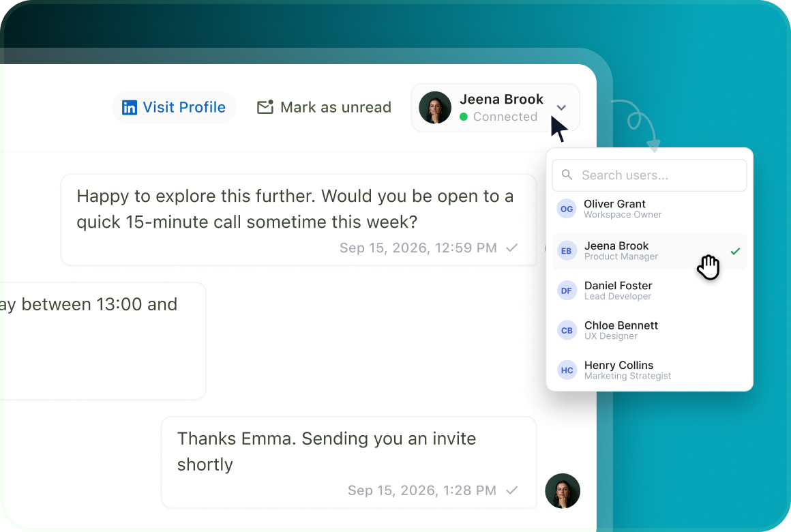Click the green Connected status dot

464,117
